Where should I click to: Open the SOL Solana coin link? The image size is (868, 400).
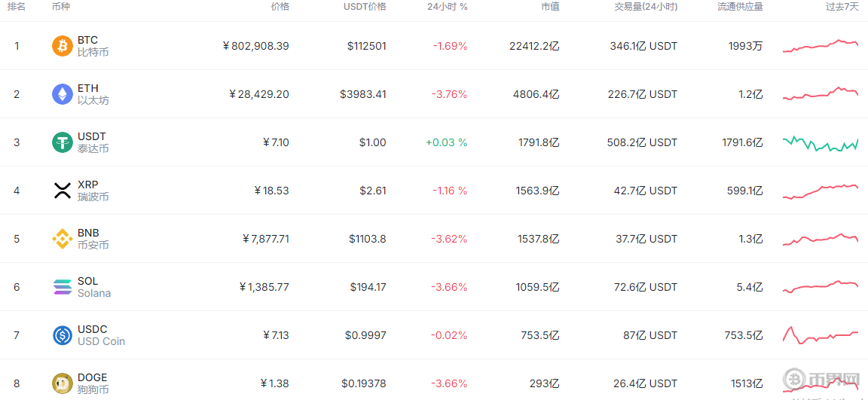pos(93,287)
